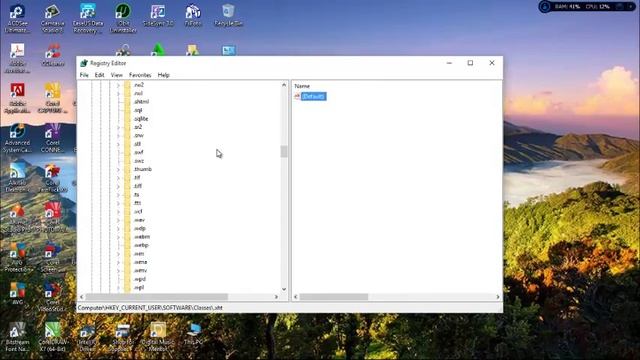This screenshot has height=360, width=640.
Task: Open the Adobe Acrobat desktop shortcut
Action: pyautogui.click(x=17, y=58)
